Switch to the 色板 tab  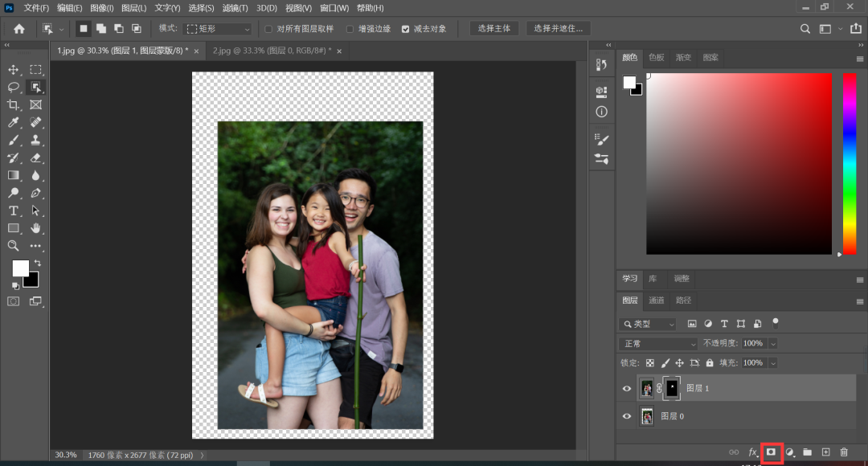tap(657, 58)
